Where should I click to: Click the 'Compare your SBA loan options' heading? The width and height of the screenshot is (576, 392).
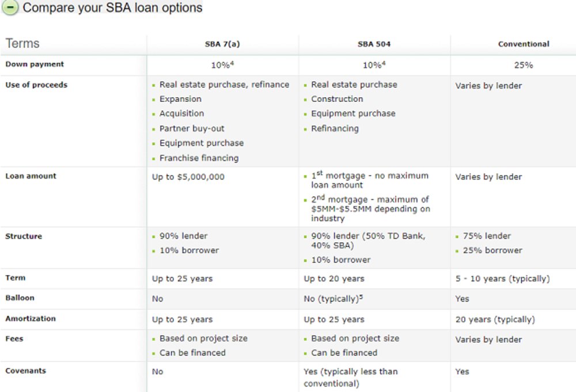[112, 8]
